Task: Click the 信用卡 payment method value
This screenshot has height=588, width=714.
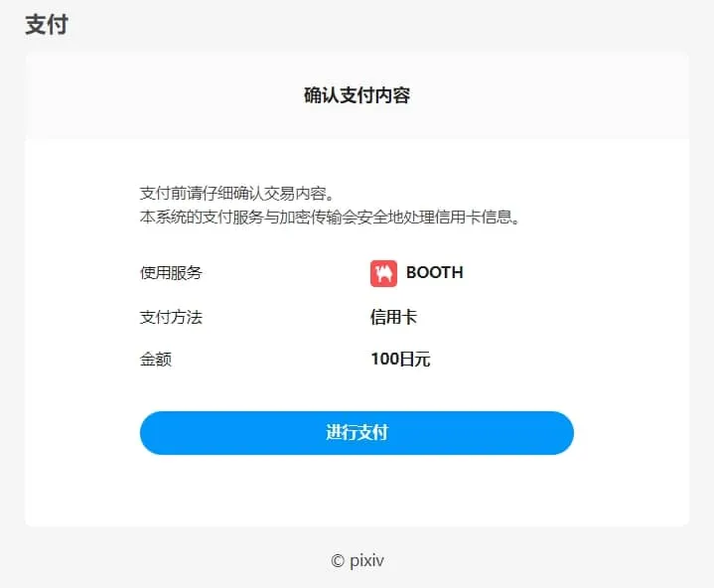Action: [393, 317]
